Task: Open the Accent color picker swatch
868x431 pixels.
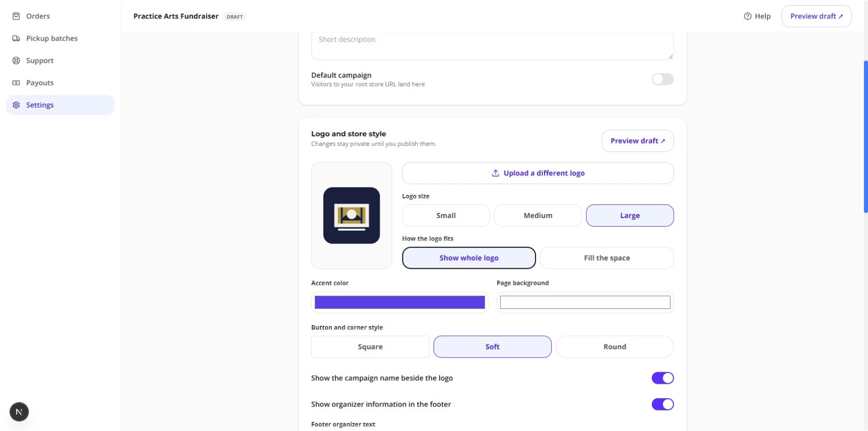Action: pyautogui.click(x=399, y=302)
